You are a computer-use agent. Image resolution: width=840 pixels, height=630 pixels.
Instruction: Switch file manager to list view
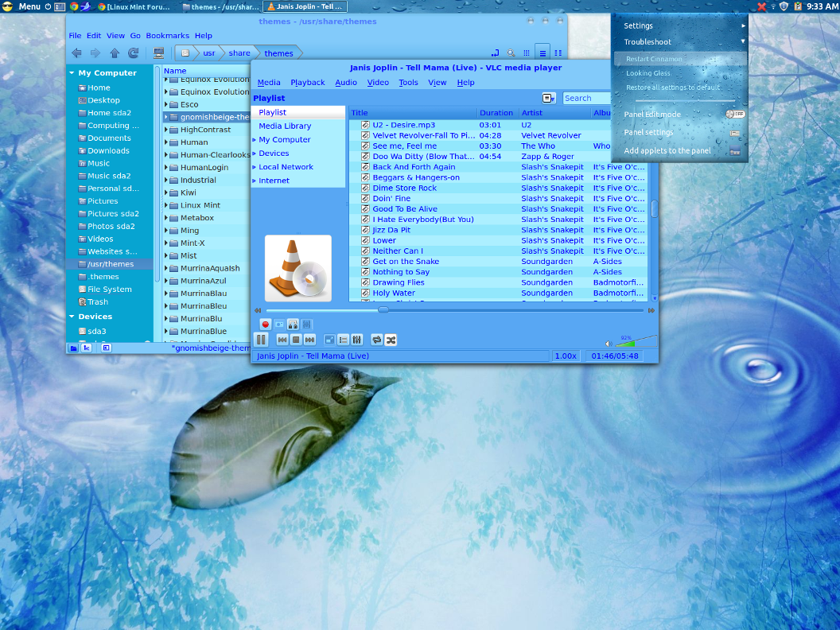coord(542,53)
